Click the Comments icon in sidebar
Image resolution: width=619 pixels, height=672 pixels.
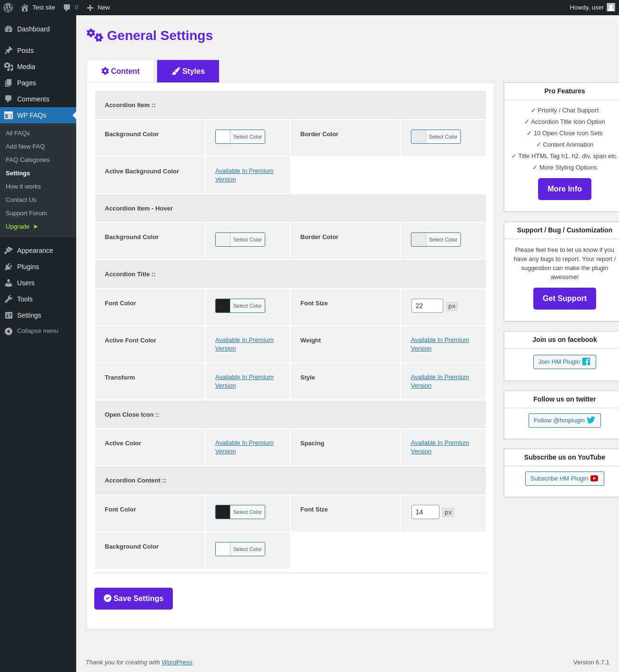[x=9, y=99]
